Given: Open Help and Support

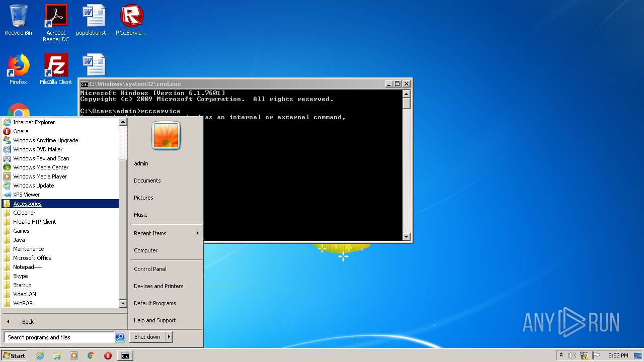Looking at the screenshot, I should coord(166,320).
